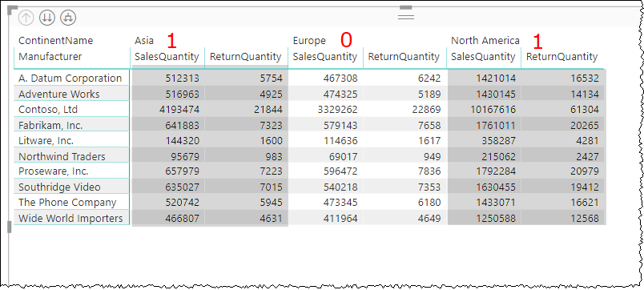
Task: Sort by ReturnQuantity under Asia
Action: click(x=246, y=56)
